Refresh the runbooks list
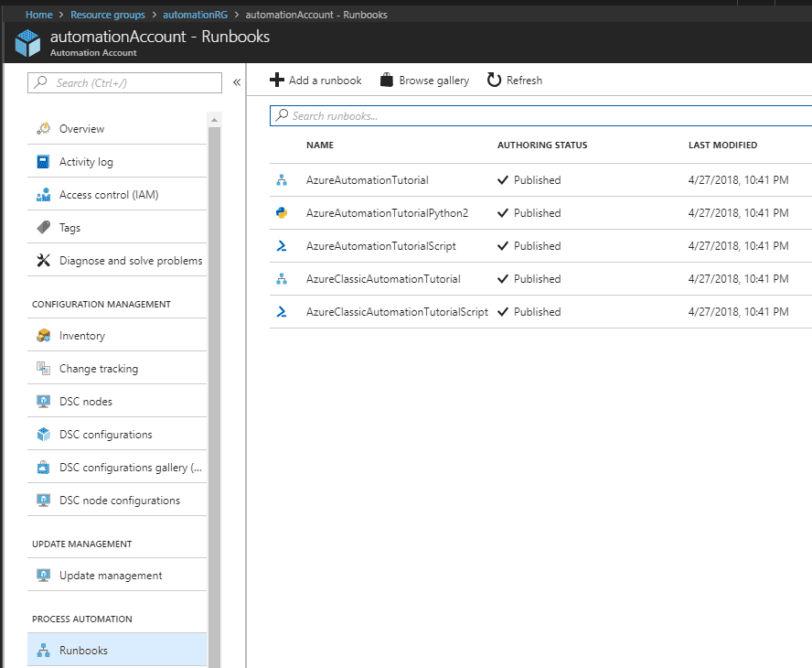 [x=514, y=80]
